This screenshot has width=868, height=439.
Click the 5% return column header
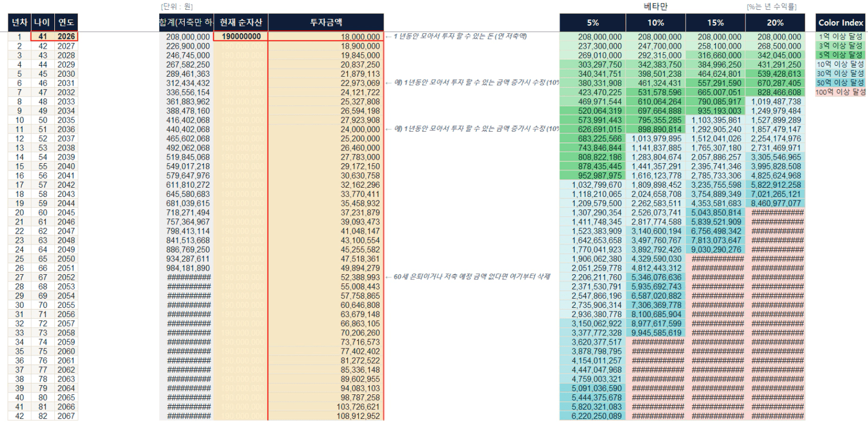tap(592, 22)
